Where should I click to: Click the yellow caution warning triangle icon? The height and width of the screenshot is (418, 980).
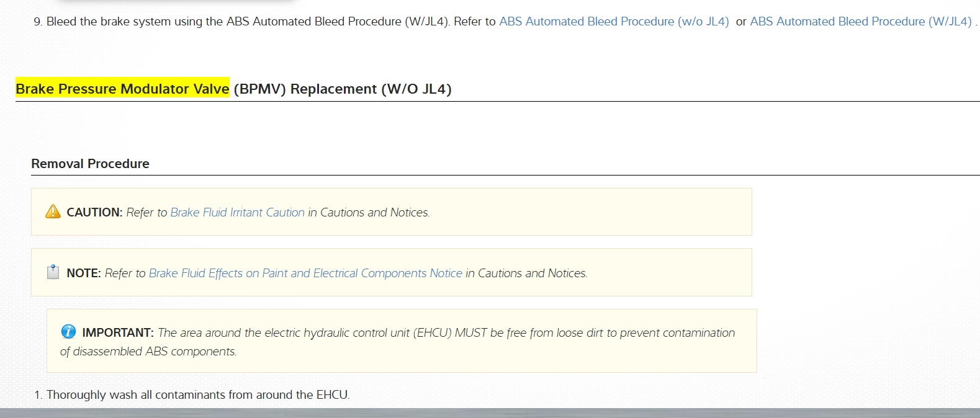click(53, 212)
